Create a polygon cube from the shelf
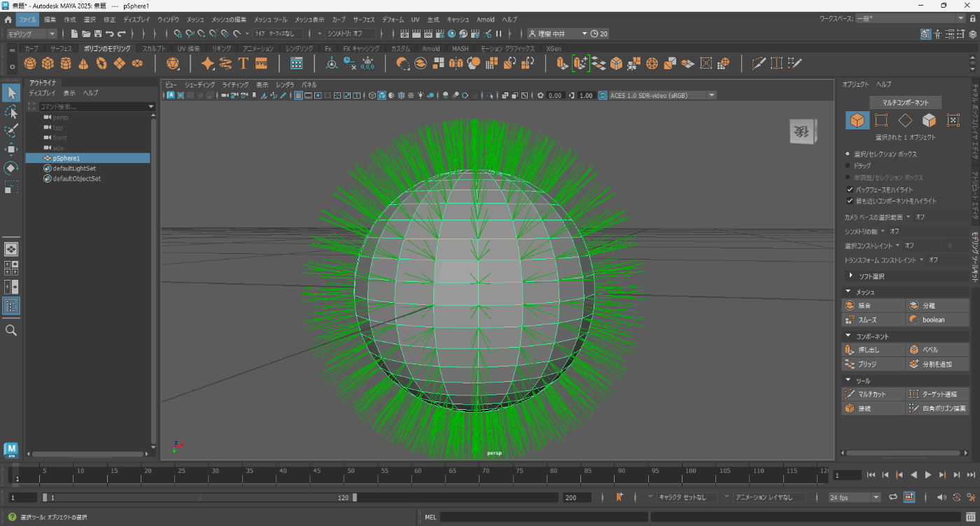 coord(48,64)
